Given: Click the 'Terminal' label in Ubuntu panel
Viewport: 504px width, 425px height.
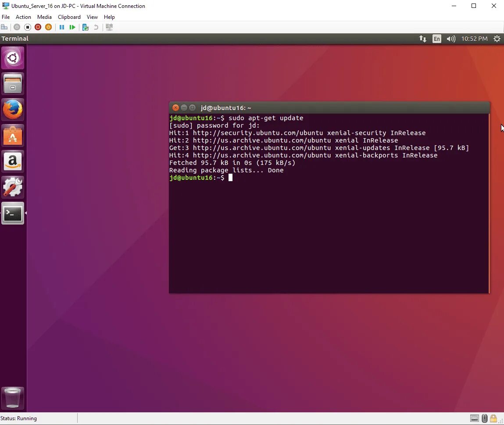Looking at the screenshot, I should coord(15,39).
